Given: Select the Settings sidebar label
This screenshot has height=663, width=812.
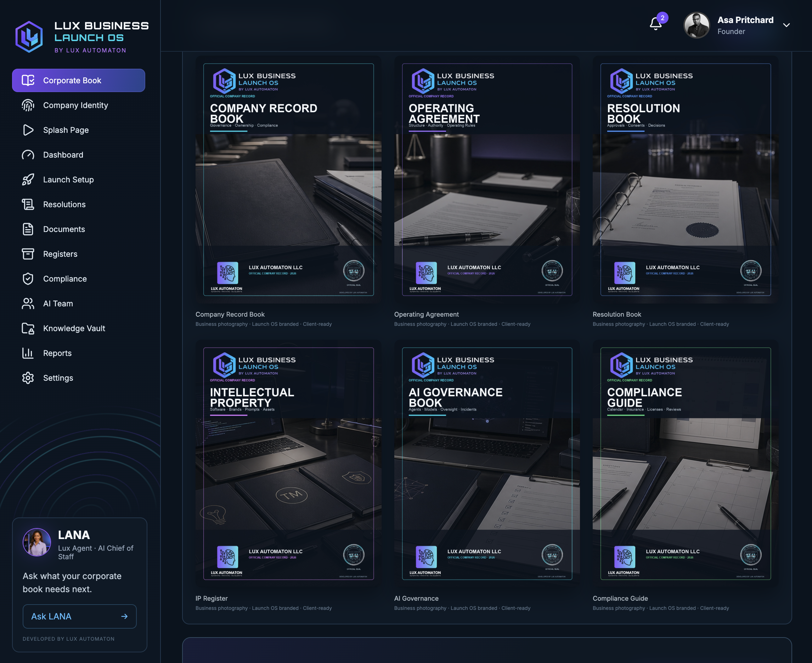Looking at the screenshot, I should click(x=58, y=378).
